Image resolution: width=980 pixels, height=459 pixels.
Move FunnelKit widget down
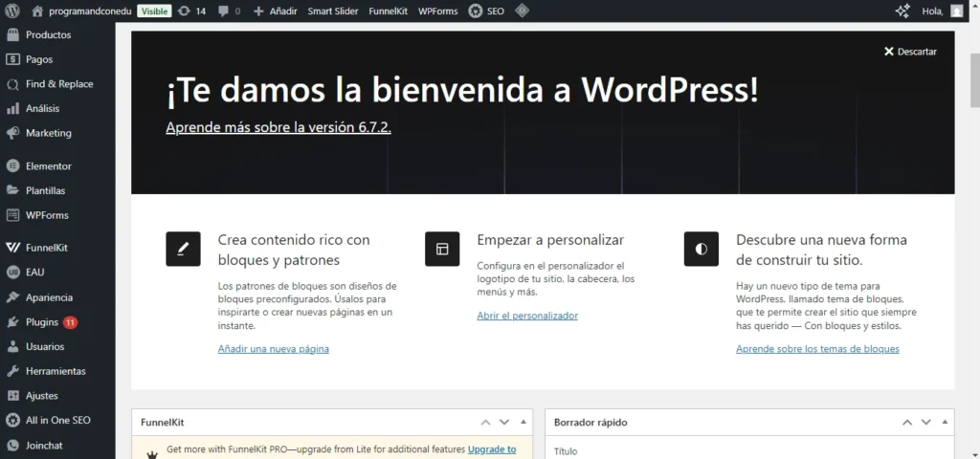pyautogui.click(x=503, y=422)
